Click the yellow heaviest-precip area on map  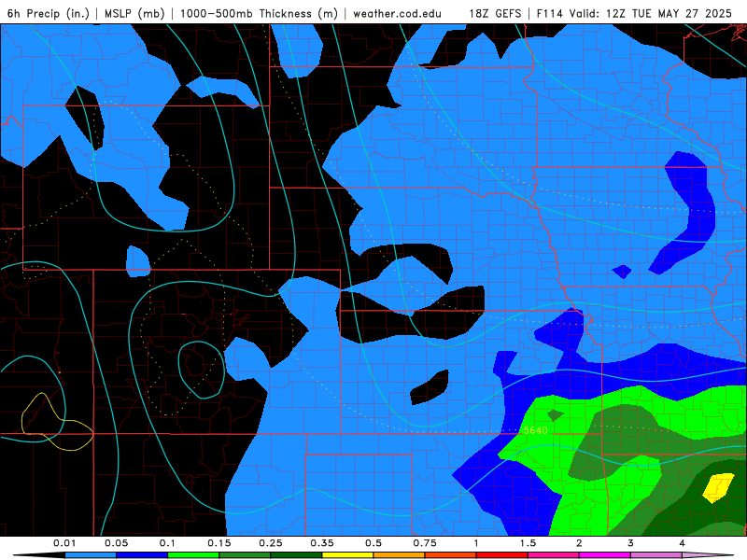pyautogui.click(x=718, y=487)
